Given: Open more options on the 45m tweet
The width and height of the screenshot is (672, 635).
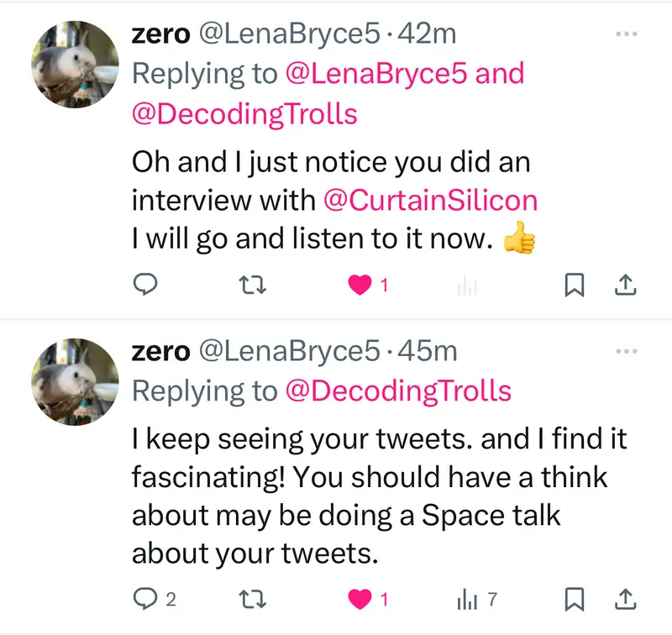Looking at the screenshot, I should click(x=627, y=351).
